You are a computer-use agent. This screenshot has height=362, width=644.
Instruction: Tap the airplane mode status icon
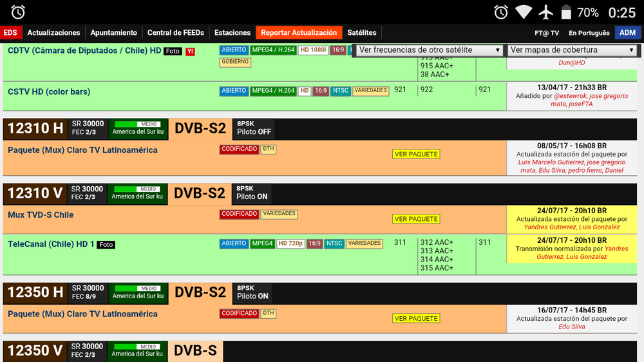(547, 12)
